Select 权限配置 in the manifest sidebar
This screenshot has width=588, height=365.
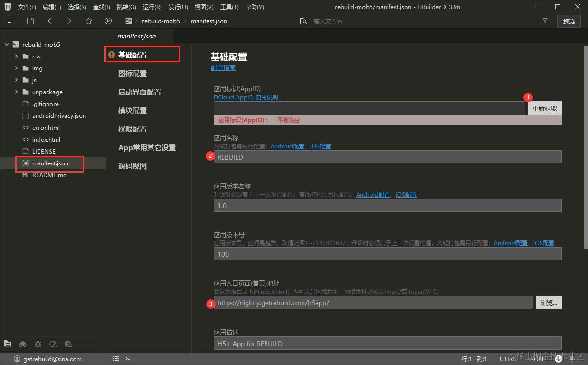[133, 129]
